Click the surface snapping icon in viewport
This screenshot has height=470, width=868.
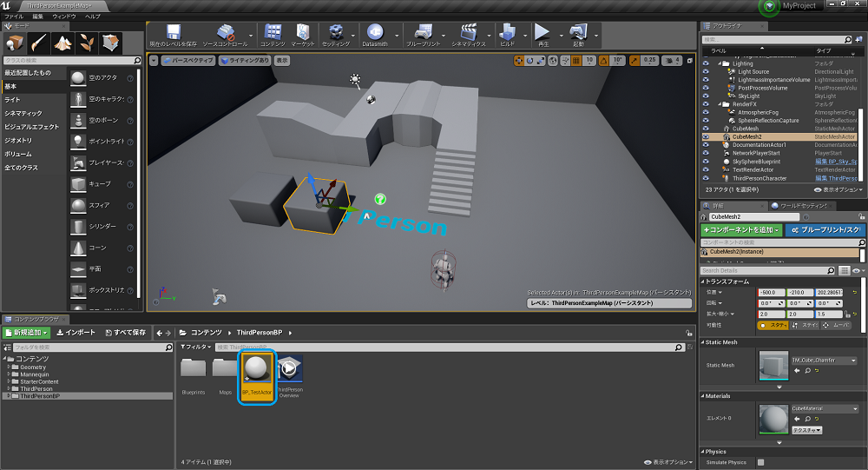coord(565,61)
